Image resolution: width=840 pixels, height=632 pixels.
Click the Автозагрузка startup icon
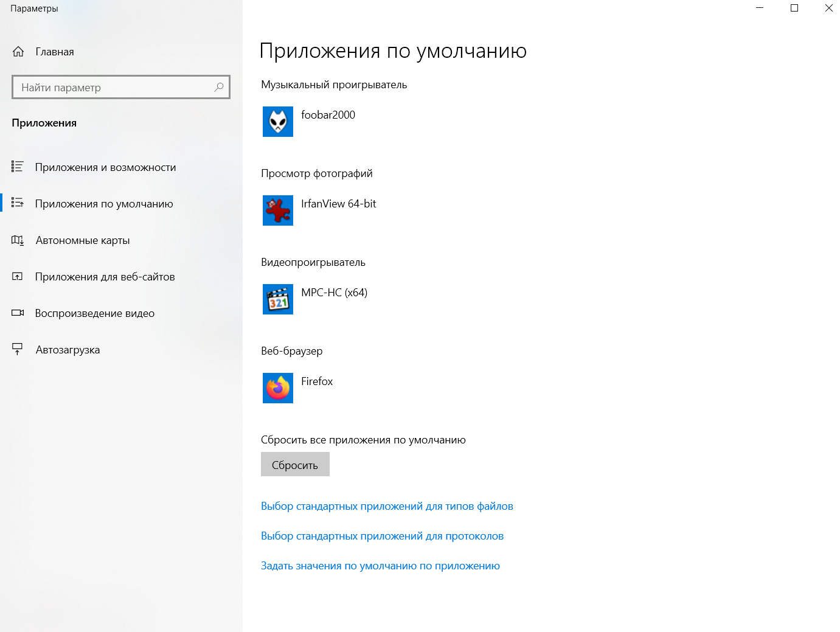click(18, 350)
